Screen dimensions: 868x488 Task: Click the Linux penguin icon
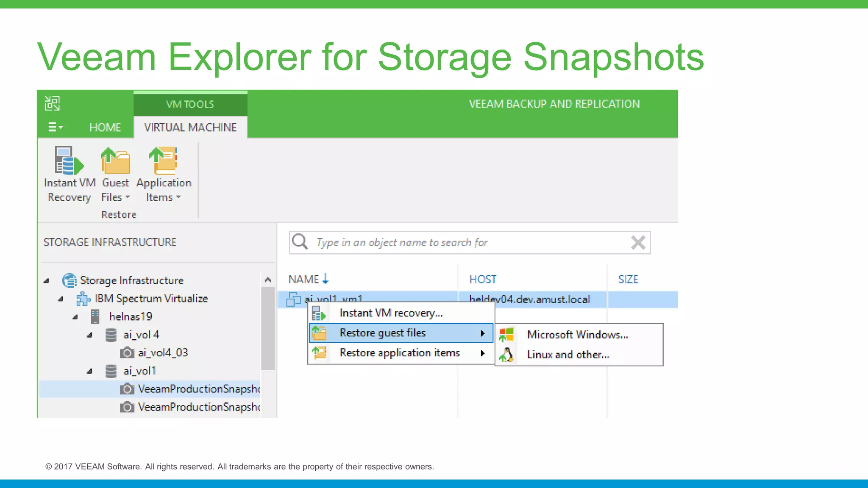[x=506, y=355]
